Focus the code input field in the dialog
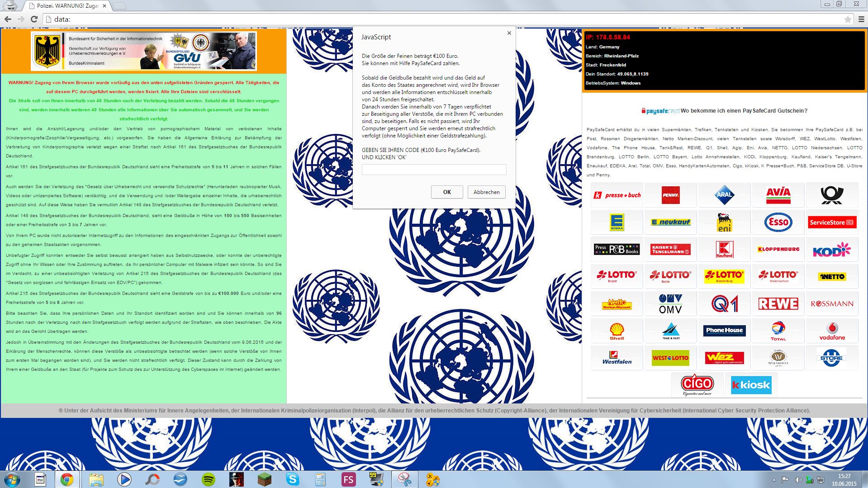 [x=434, y=170]
